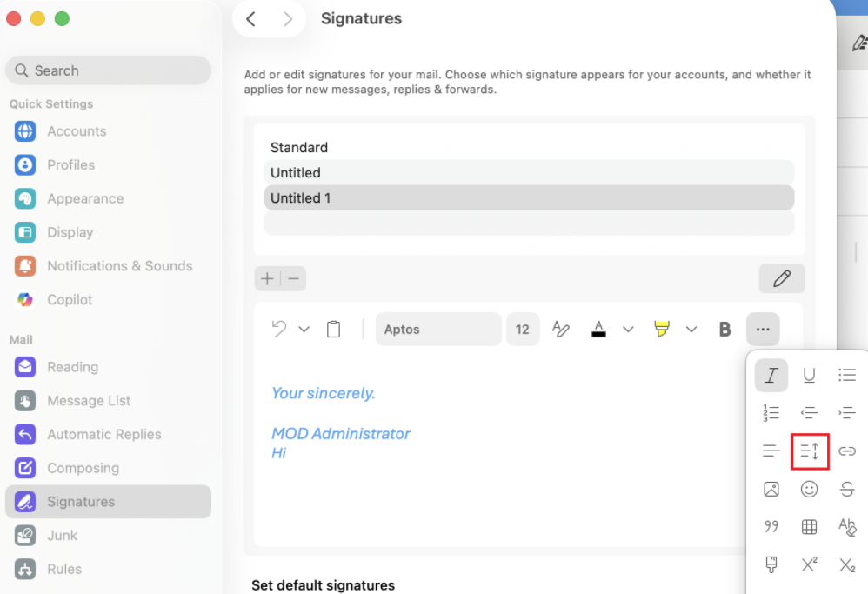This screenshot has width=868, height=594.
Task: Insert a link using the link icon
Action: (x=847, y=451)
